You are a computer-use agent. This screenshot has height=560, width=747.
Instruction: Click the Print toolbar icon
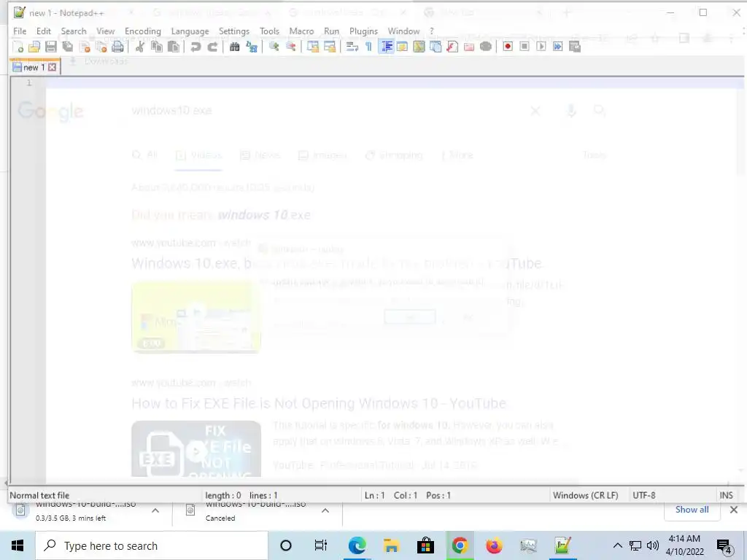pyautogui.click(x=117, y=47)
